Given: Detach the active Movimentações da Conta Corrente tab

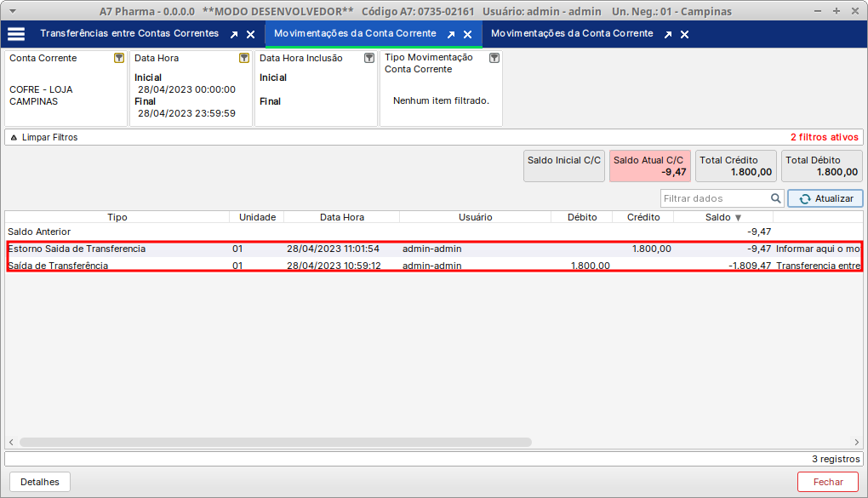Looking at the screenshot, I should (x=452, y=35).
